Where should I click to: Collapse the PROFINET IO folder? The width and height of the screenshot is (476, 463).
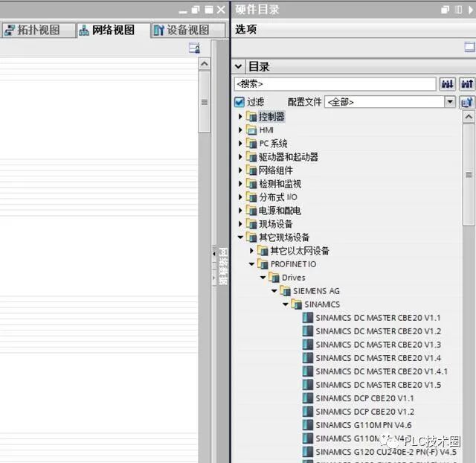251,264
